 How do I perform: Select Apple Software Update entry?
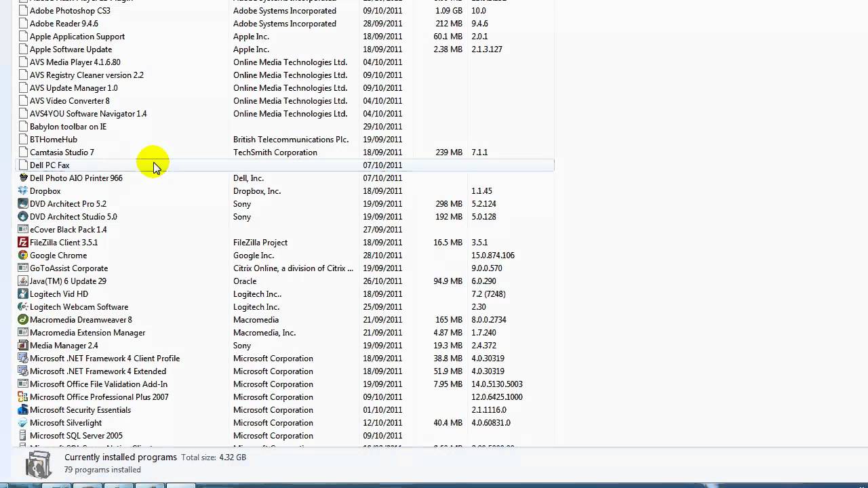(x=71, y=49)
